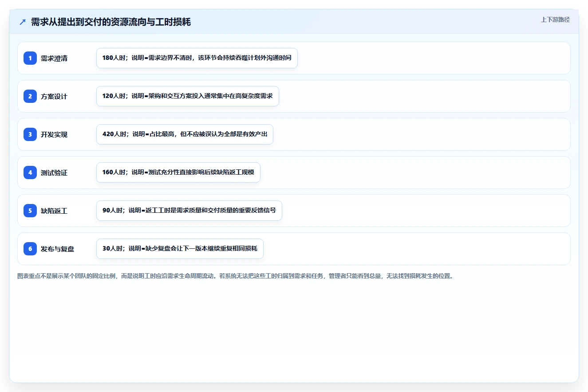The width and height of the screenshot is (588, 392).
Task: Click the 180人时 description box
Action: pos(197,58)
